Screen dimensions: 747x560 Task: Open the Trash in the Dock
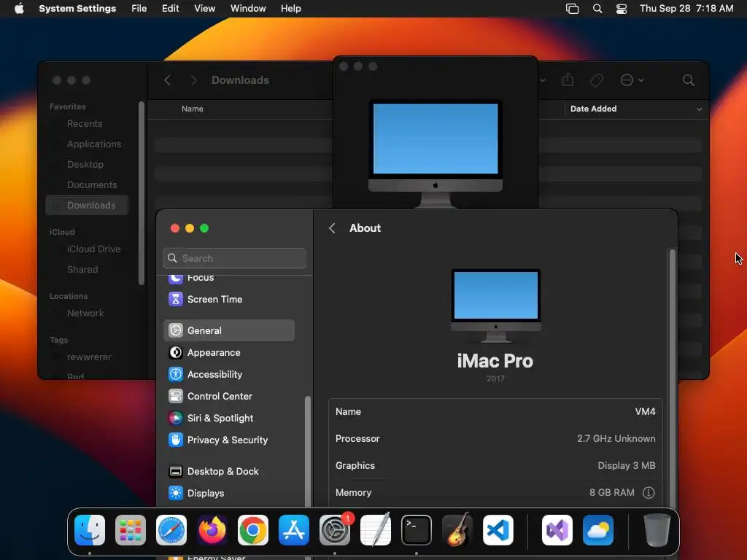pos(657,530)
